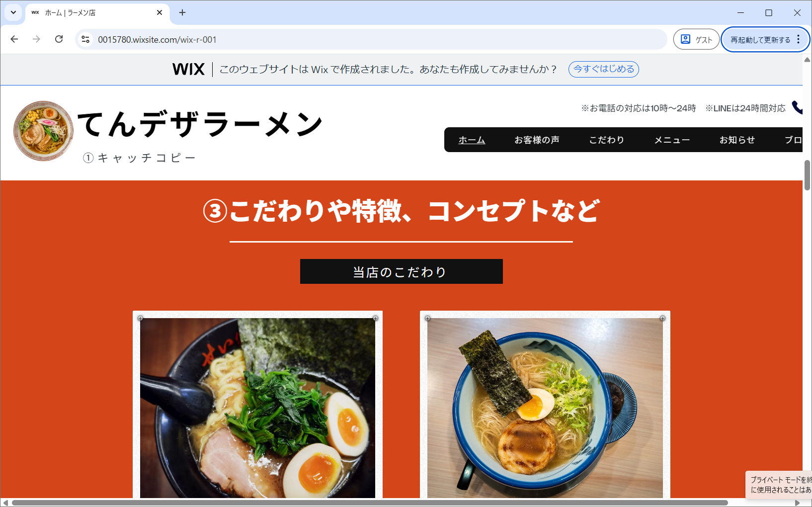812x507 pixels.
Task: Expand the tab search chevron
Action: click(x=13, y=12)
